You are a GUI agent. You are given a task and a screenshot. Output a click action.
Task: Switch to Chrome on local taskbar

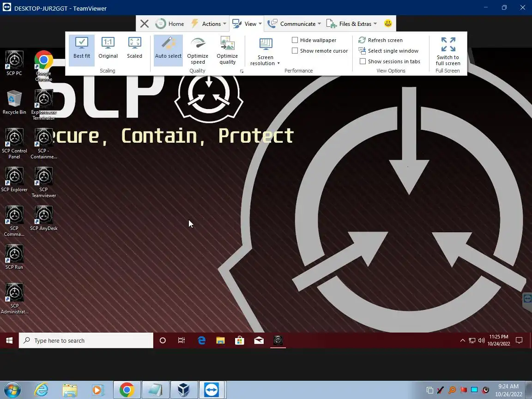coord(127,390)
